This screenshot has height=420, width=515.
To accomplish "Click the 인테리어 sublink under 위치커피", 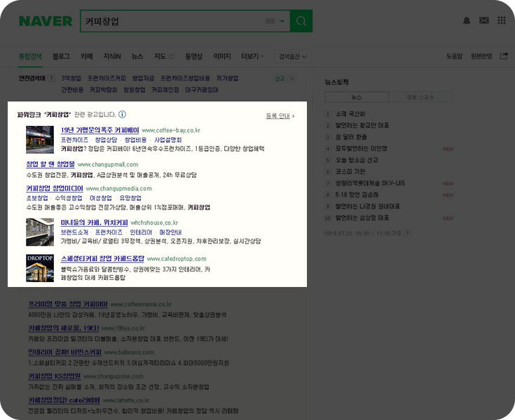I will click(x=142, y=232).
